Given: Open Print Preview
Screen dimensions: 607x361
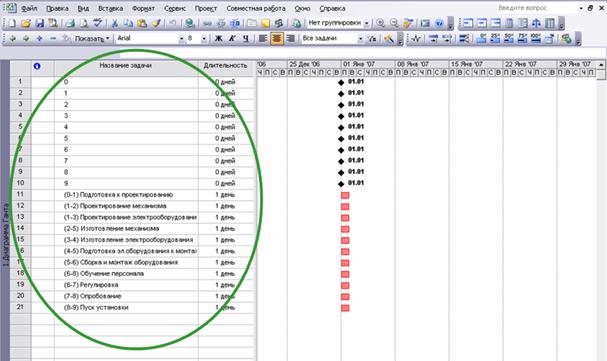Looking at the screenshot, I should click(x=84, y=23).
